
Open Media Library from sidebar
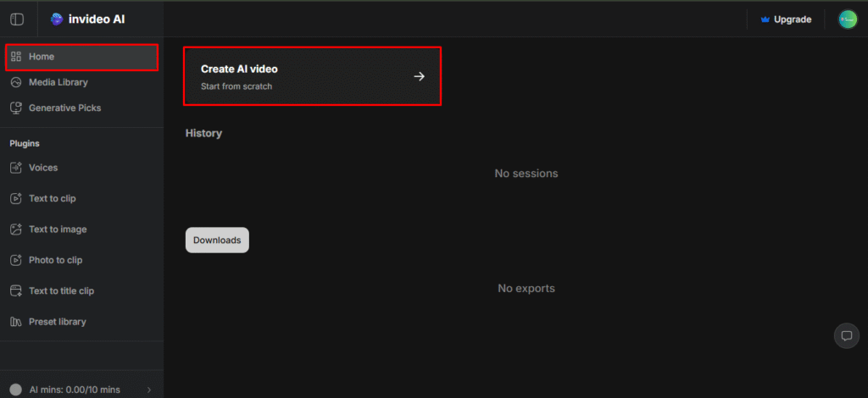[x=58, y=82]
